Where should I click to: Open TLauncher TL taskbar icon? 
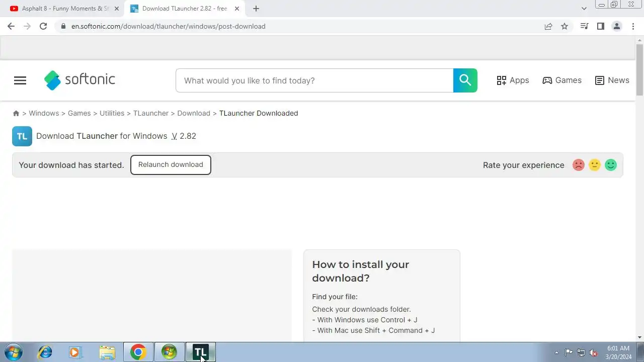[x=201, y=352]
